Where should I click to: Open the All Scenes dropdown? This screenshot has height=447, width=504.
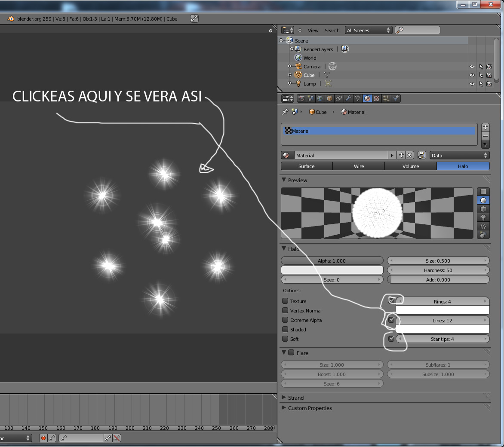tap(369, 31)
